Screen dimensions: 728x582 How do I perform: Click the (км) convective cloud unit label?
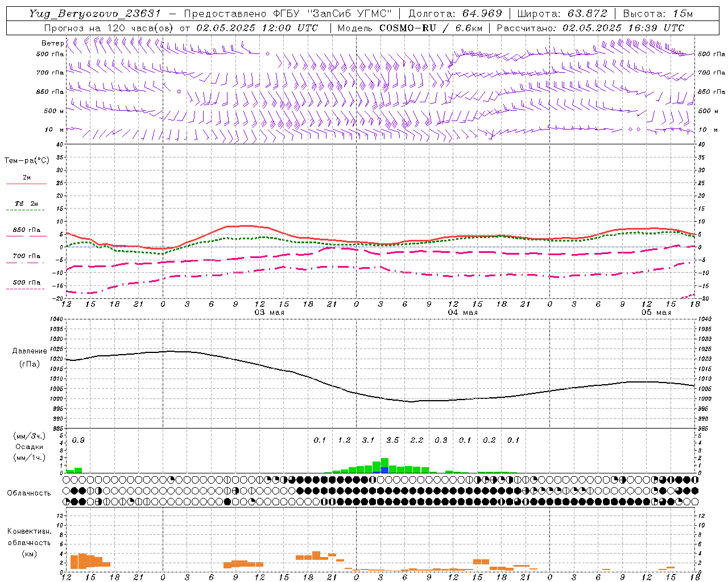pyautogui.click(x=30, y=554)
